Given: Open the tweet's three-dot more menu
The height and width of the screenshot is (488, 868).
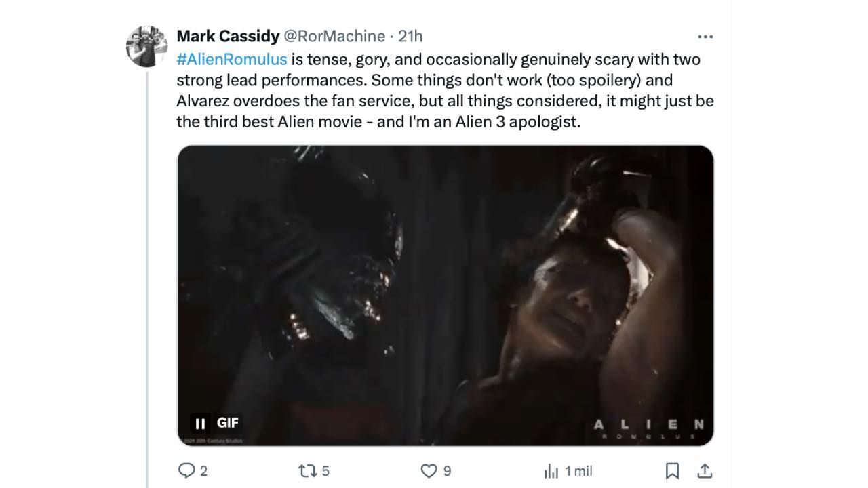Looking at the screenshot, I should click(705, 37).
